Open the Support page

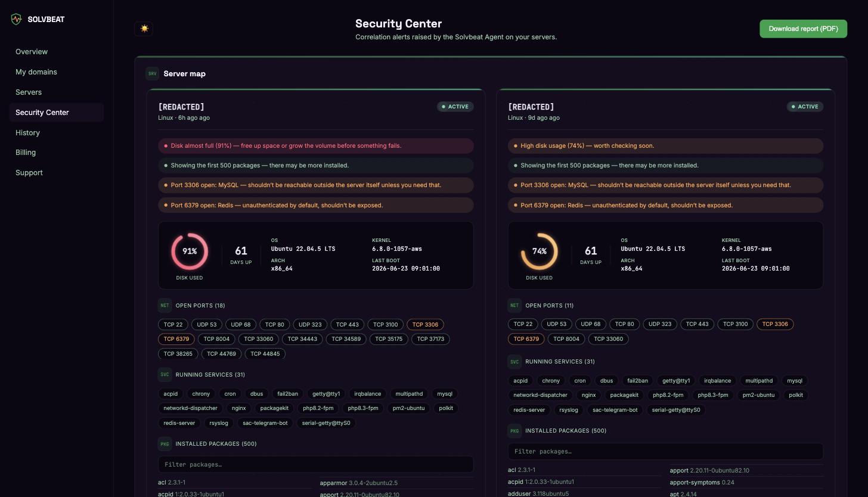tap(56, 173)
